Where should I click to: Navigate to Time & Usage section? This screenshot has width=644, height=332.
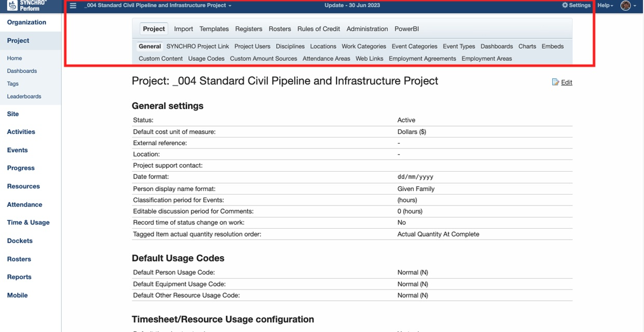(x=29, y=223)
